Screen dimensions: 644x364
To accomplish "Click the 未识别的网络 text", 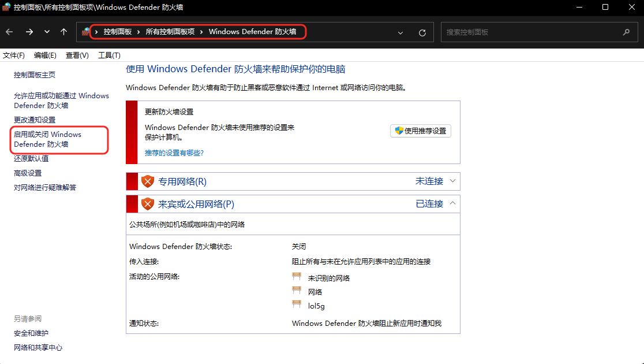I will point(329,278).
